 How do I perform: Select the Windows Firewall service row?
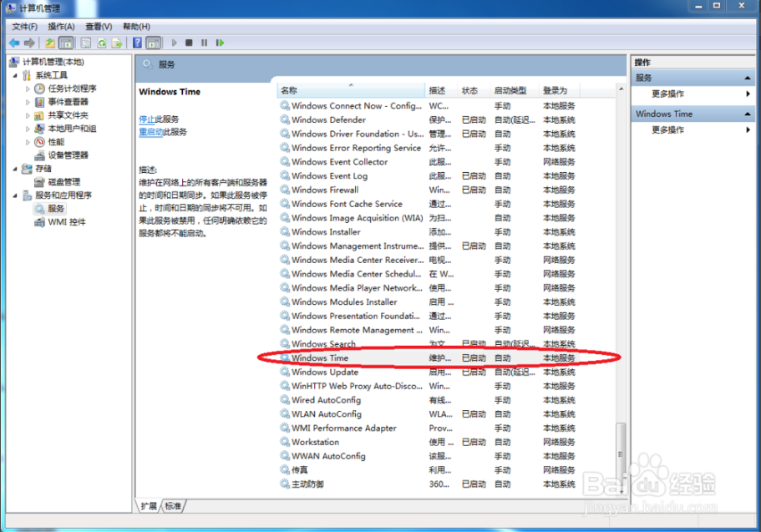(x=428, y=190)
